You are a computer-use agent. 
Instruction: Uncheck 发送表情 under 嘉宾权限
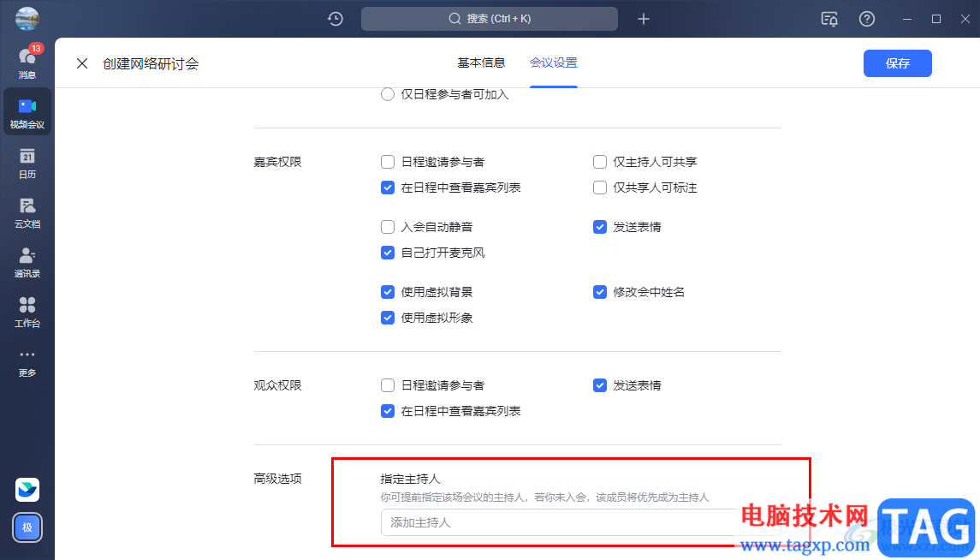point(599,227)
